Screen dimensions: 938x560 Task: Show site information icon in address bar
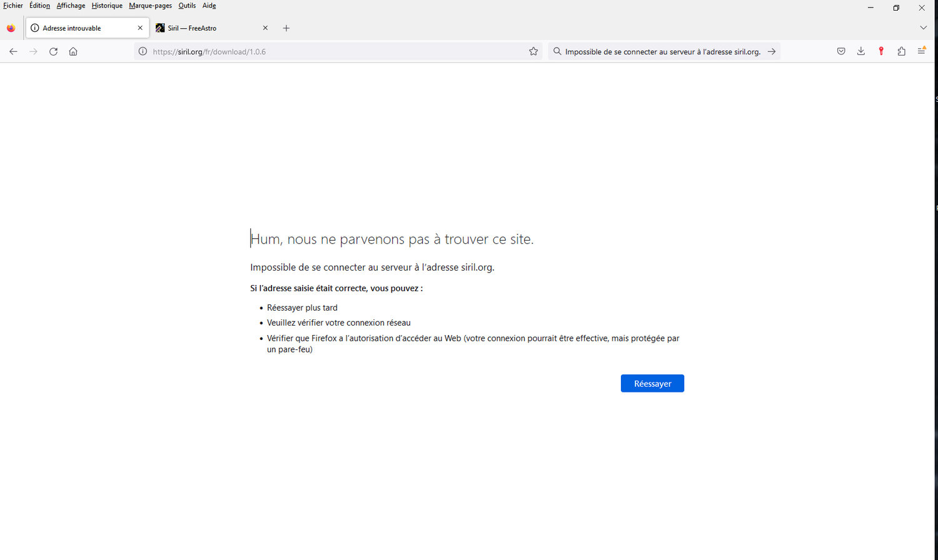point(143,51)
